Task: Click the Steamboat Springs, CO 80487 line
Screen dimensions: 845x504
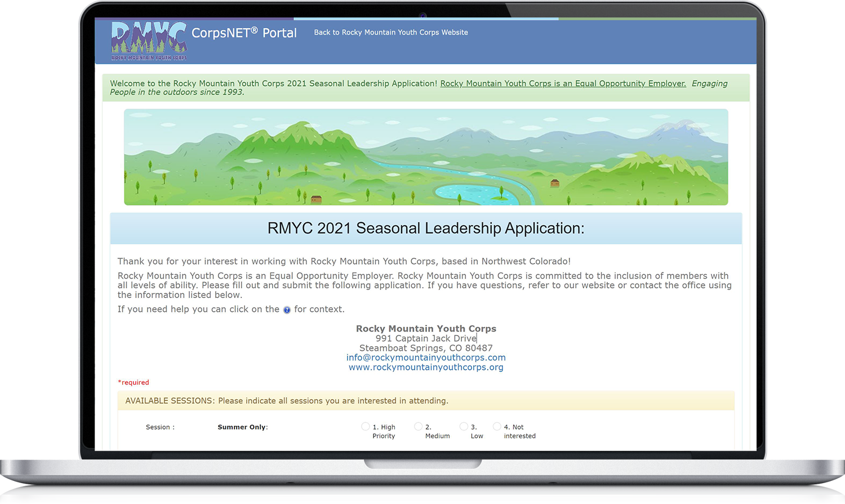Action: [x=426, y=348]
